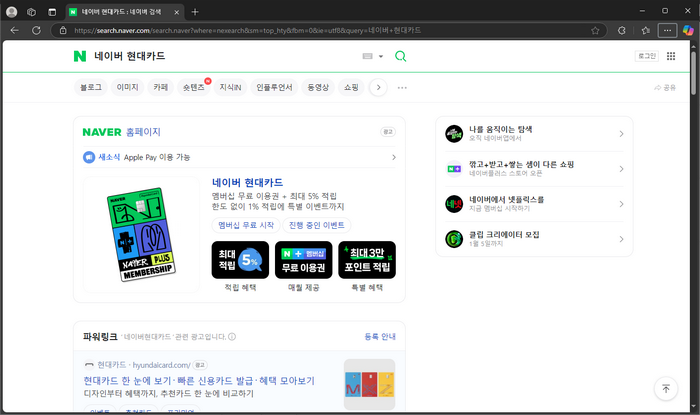Click the 네넷 round icon

click(x=454, y=204)
